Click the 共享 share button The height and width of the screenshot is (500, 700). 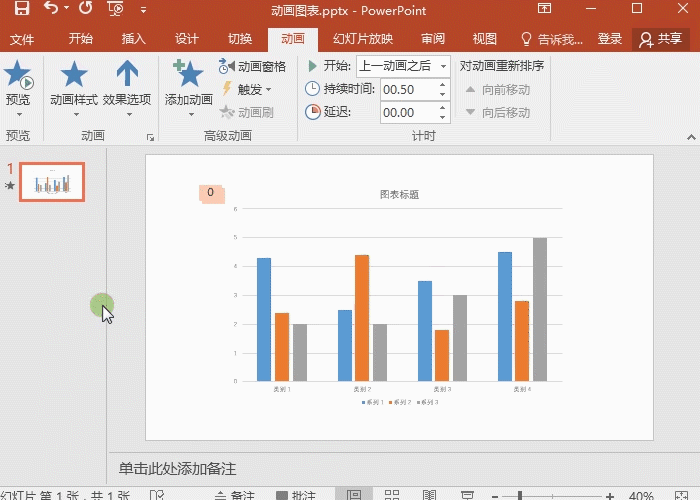pyautogui.click(x=661, y=39)
